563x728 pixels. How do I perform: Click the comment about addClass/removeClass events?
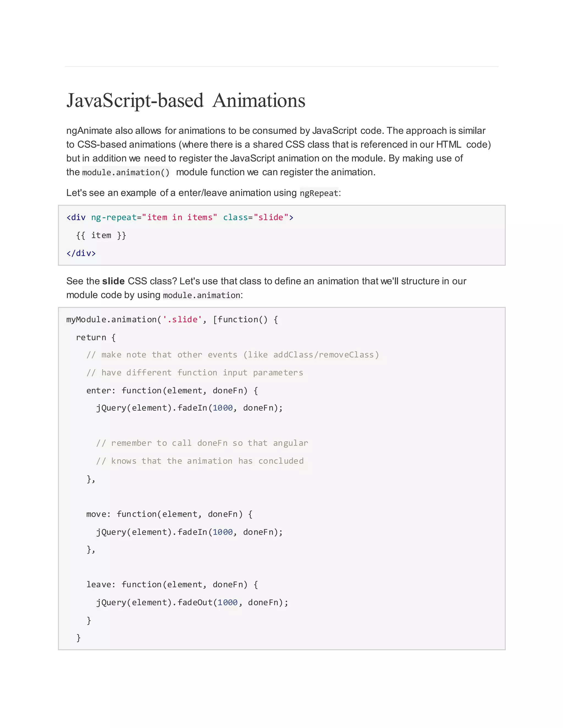[x=233, y=355]
